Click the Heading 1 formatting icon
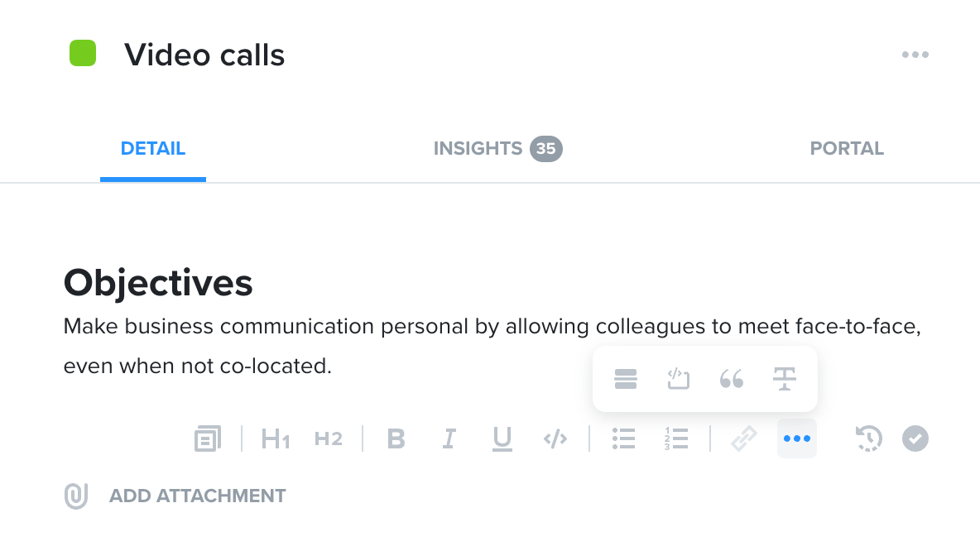This screenshot has width=980, height=551. pos(275,438)
